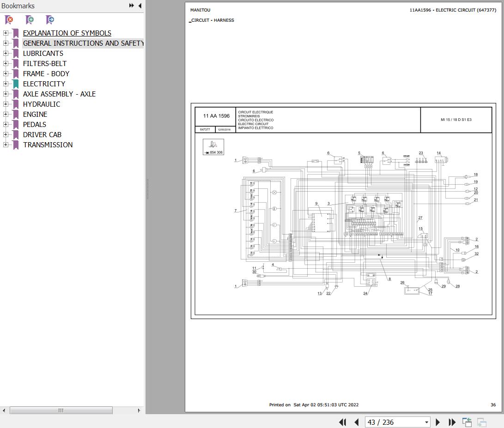Viewport: 504px width, 428px height.
Task: Expand the FRAME - BODY bookmark node
Action: click(x=6, y=73)
